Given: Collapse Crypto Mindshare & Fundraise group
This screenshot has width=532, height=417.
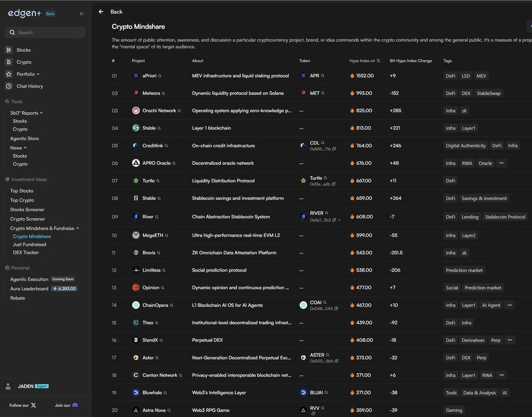Looking at the screenshot, I should click(78, 228).
